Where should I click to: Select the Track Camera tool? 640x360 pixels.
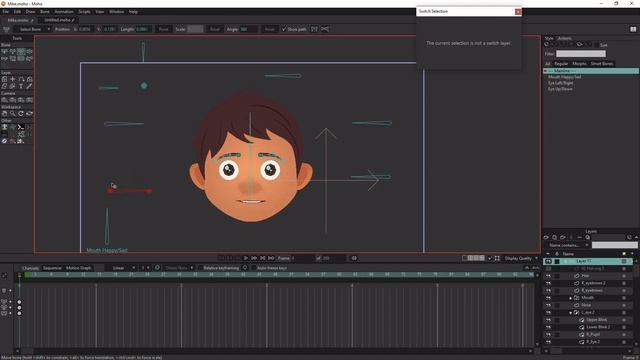pyautogui.click(x=4, y=100)
